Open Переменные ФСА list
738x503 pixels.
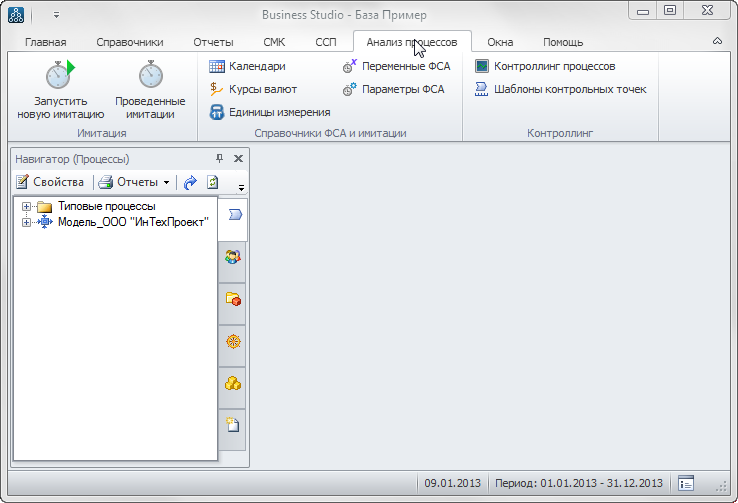[396, 66]
